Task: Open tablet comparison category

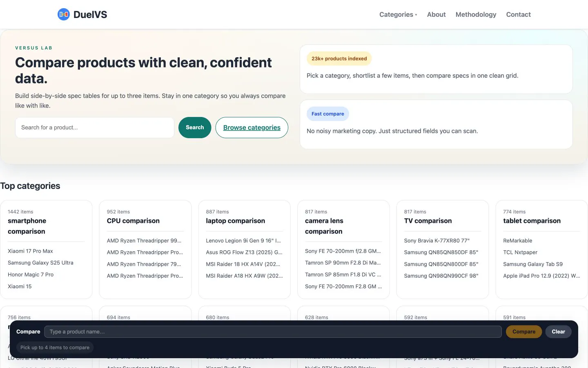Action: click(532, 221)
